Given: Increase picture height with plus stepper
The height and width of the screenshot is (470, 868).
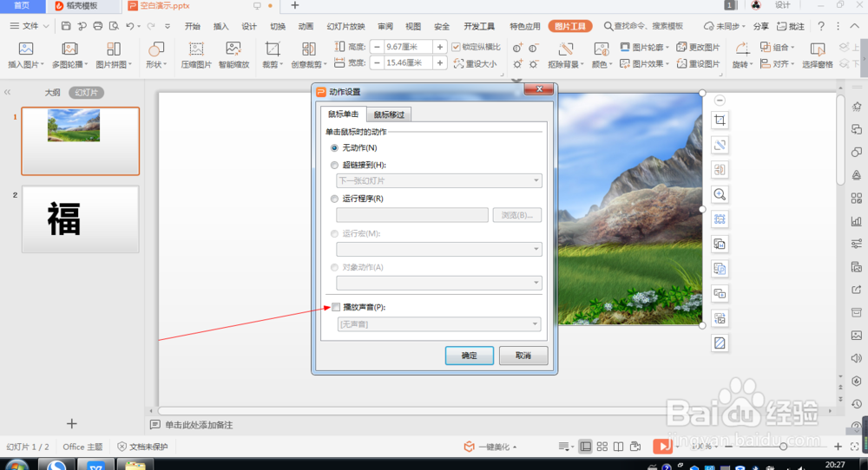Looking at the screenshot, I should pos(439,47).
